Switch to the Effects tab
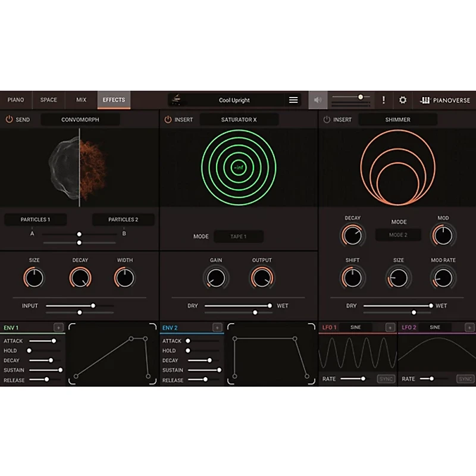Image resolution: width=476 pixels, height=476 pixels. coord(114,99)
